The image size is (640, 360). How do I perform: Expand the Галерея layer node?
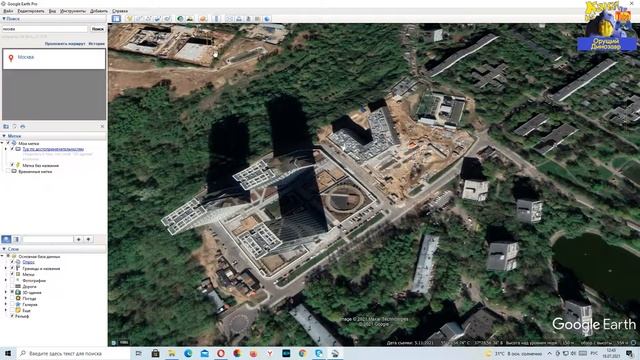[x=6, y=304]
